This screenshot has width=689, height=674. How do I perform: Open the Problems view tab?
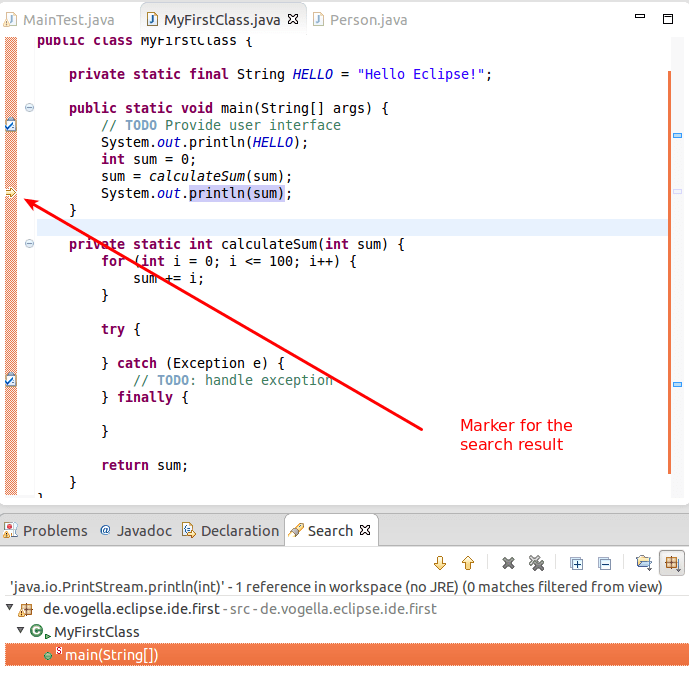(x=45, y=531)
